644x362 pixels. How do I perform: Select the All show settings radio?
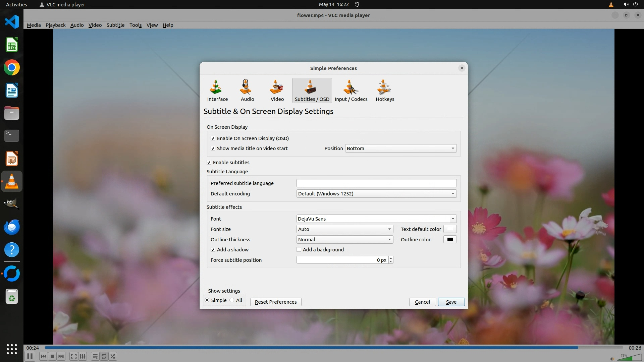[x=232, y=300]
